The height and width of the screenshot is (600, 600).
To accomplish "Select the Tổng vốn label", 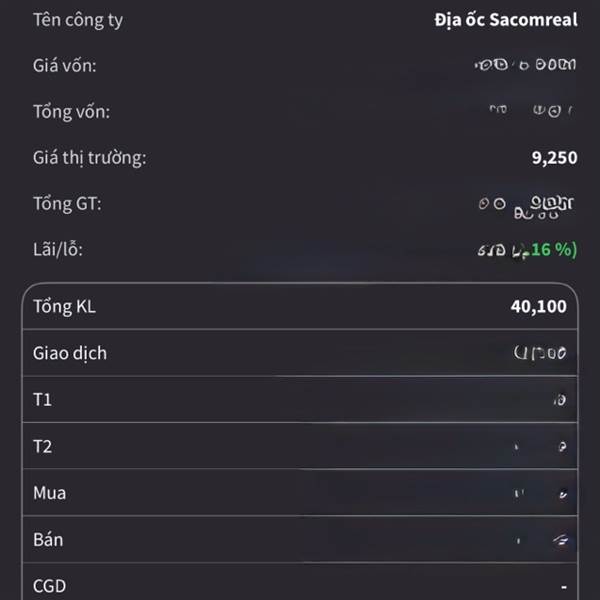I will pos(71,112).
